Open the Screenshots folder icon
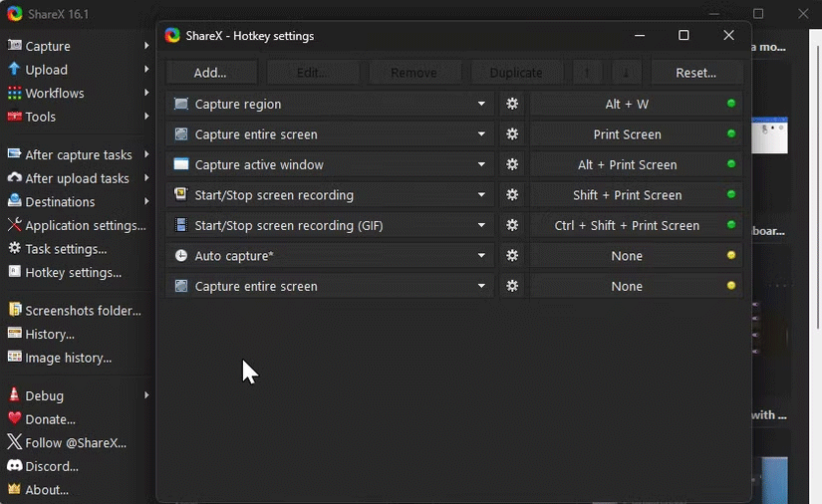The image size is (822, 504). [x=14, y=310]
